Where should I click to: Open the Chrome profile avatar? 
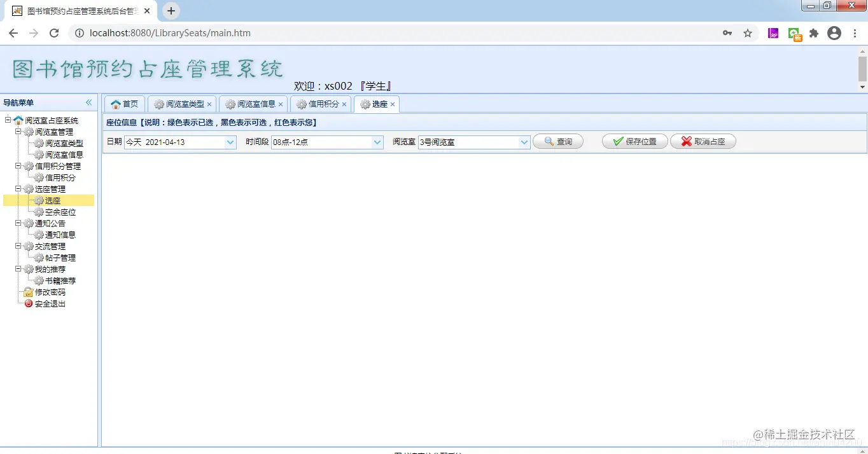[x=834, y=33]
